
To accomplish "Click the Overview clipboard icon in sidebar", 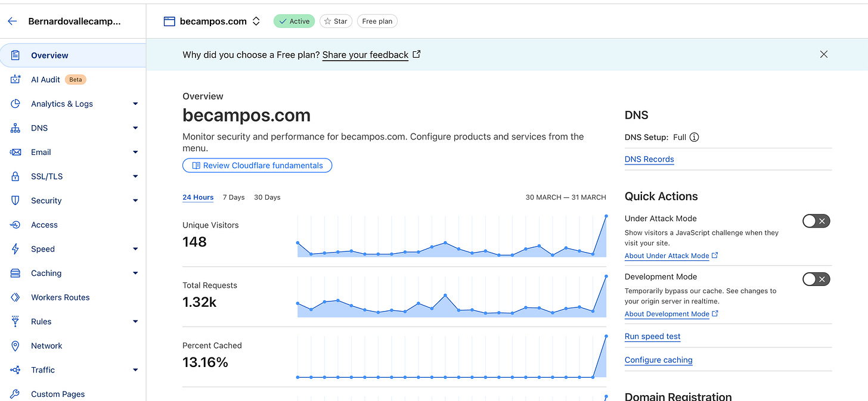I will pyautogui.click(x=15, y=55).
